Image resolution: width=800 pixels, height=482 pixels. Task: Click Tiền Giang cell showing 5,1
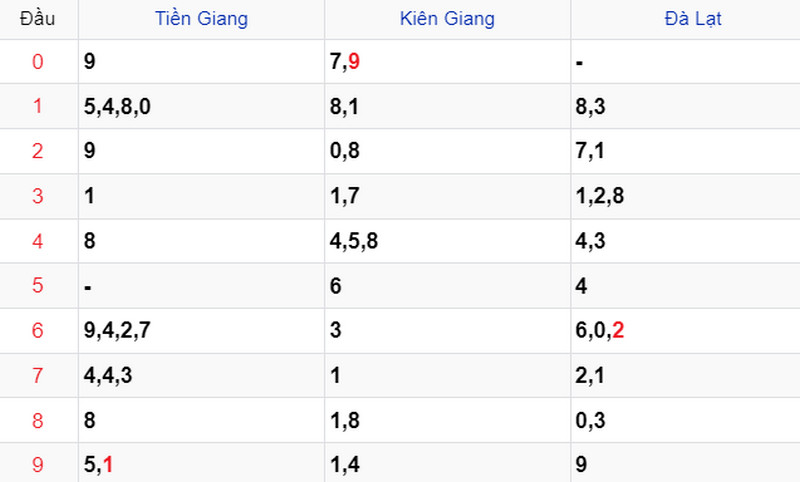[x=202, y=463]
